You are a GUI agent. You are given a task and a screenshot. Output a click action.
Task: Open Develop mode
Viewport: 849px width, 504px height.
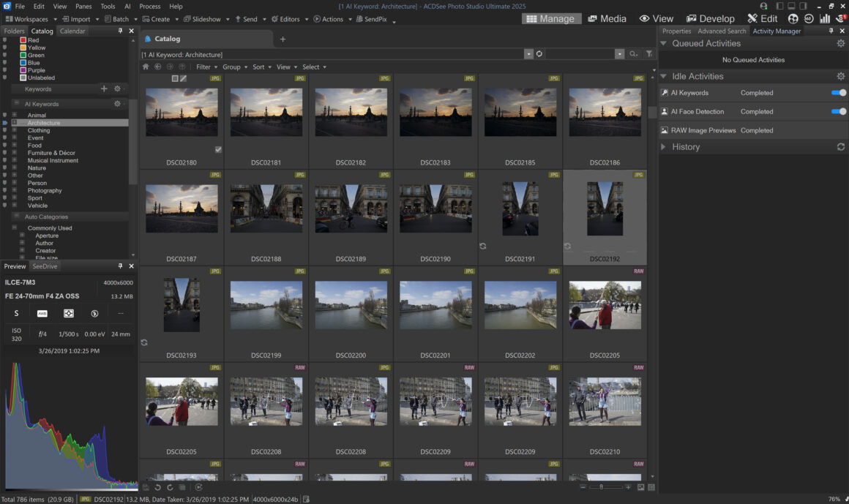710,18
